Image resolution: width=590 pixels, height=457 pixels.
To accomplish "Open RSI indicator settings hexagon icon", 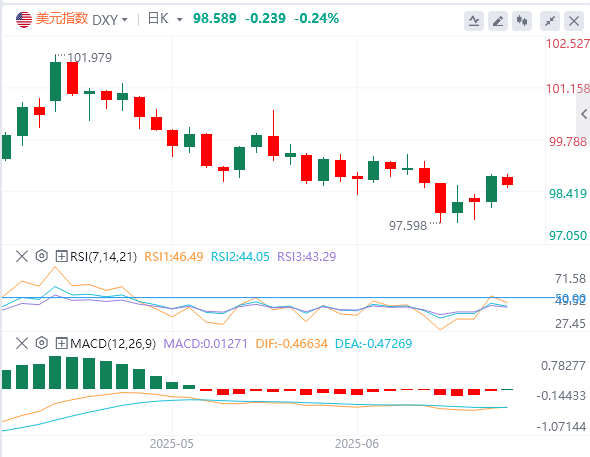I will [42, 256].
